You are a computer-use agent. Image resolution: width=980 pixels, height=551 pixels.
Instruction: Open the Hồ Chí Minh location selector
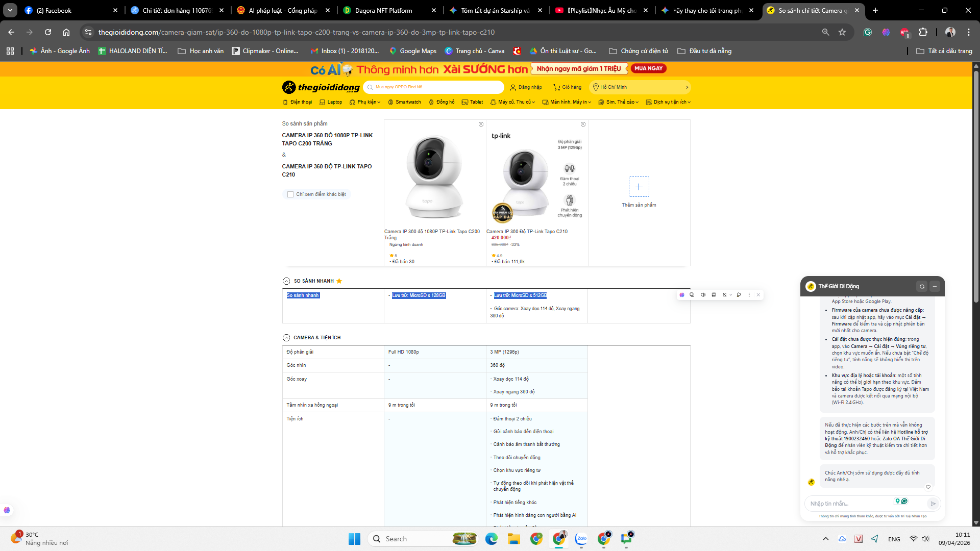point(640,87)
